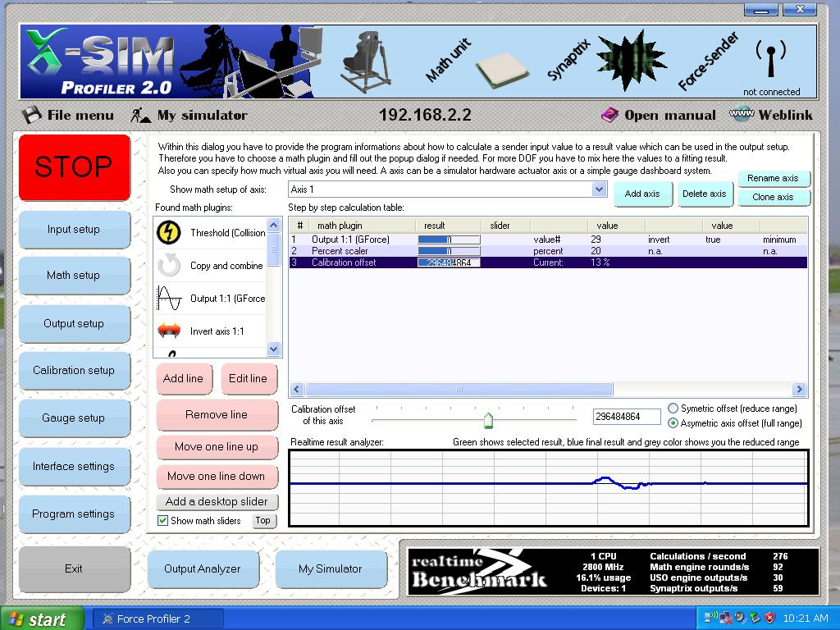Click the My simulator figure icon

point(140,115)
